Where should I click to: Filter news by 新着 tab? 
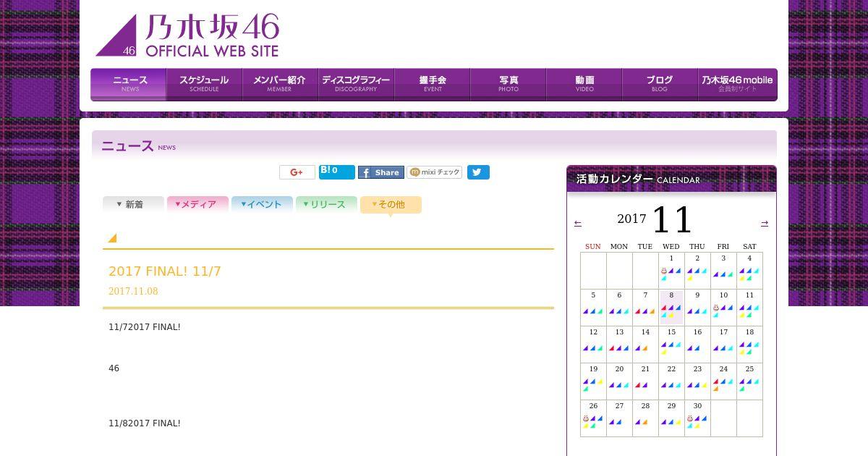[x=133, y=204]
